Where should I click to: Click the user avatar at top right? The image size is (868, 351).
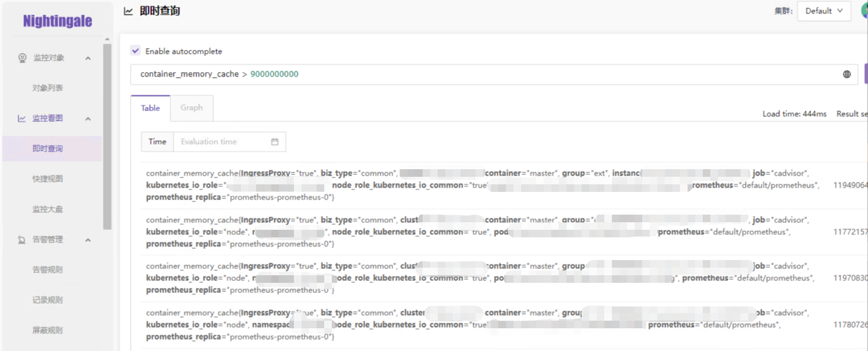pyautogui.click(x=864, y=11)
